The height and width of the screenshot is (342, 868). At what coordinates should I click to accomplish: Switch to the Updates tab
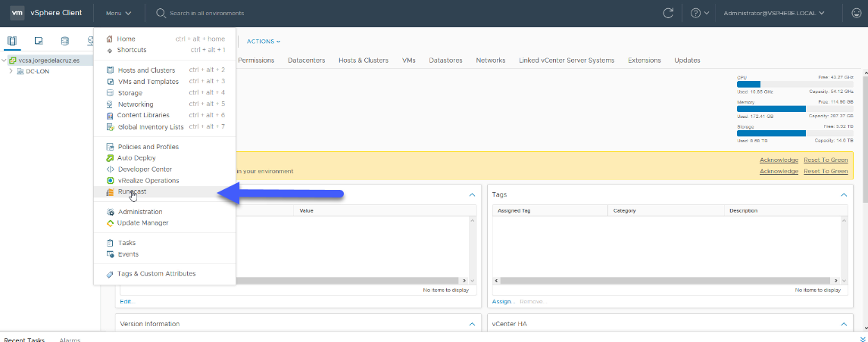(687, 61)
